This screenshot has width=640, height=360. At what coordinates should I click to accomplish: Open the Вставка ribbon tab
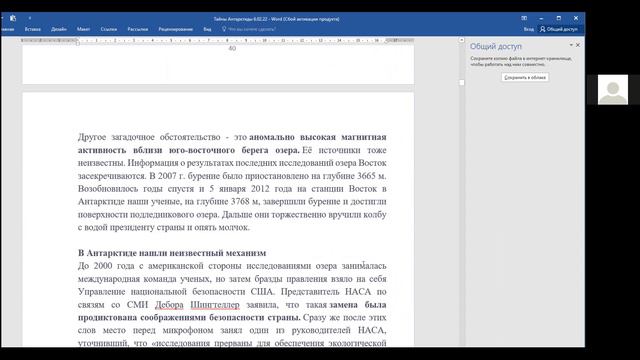[x=33, y=29]
